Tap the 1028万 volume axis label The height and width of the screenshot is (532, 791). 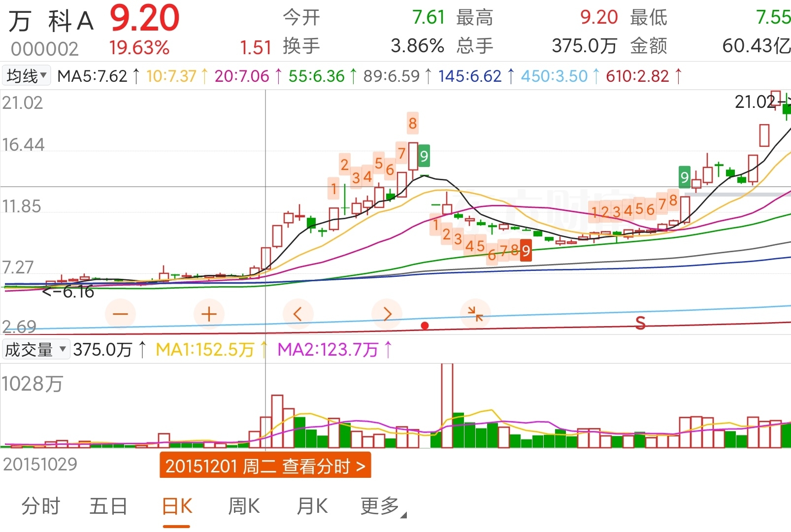(33, 384)
